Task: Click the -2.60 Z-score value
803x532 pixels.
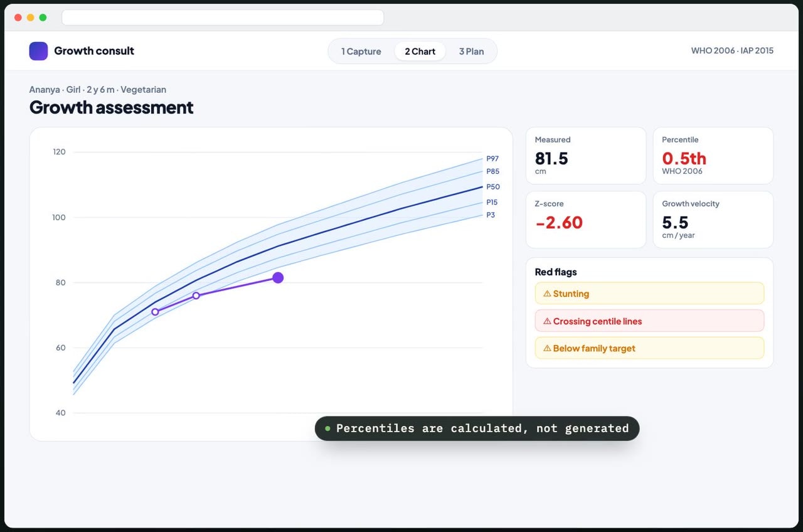Action: coord(559,222)
